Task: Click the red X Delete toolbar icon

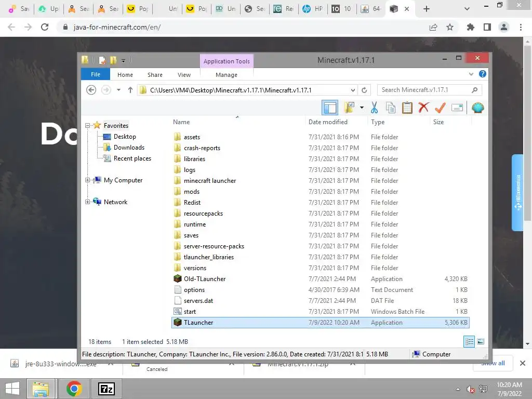Action: click(x=423, y=108)
